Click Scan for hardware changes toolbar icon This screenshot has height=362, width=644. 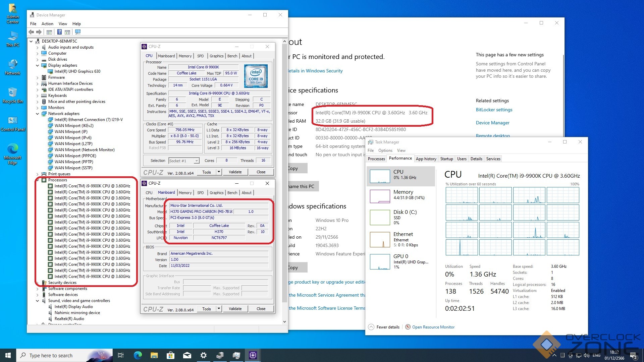(78, 32)
